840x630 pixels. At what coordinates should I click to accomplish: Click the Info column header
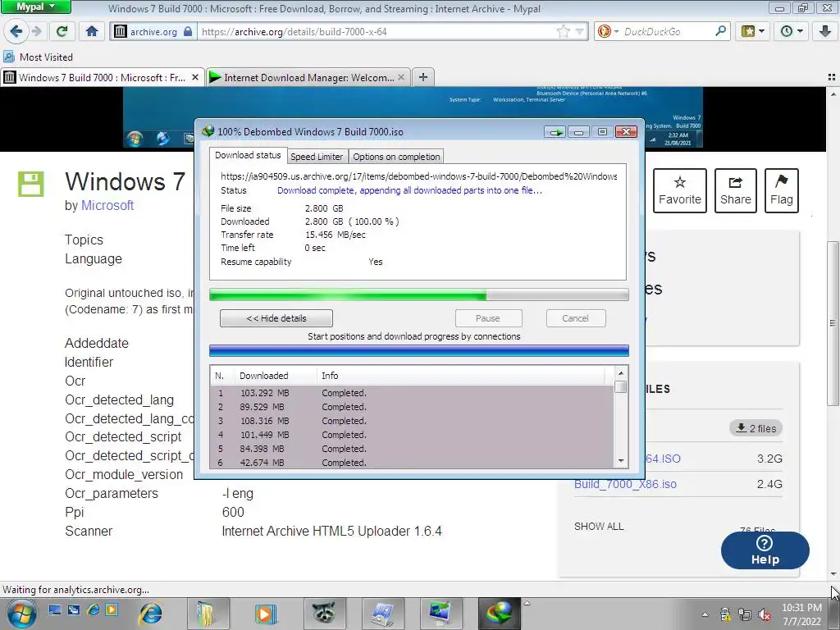click(461, 376)
